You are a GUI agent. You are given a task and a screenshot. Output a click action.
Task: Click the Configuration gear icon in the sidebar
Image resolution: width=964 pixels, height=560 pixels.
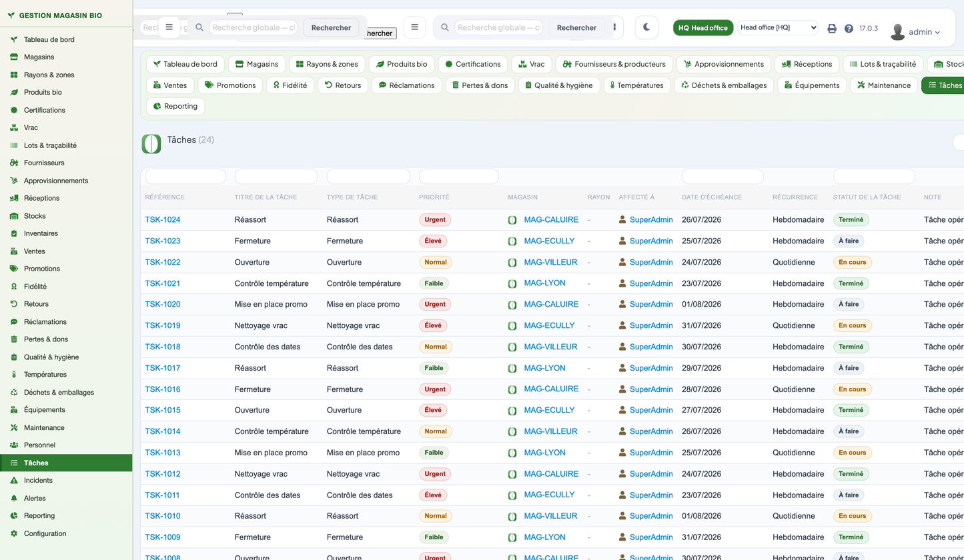coord(14,534)
